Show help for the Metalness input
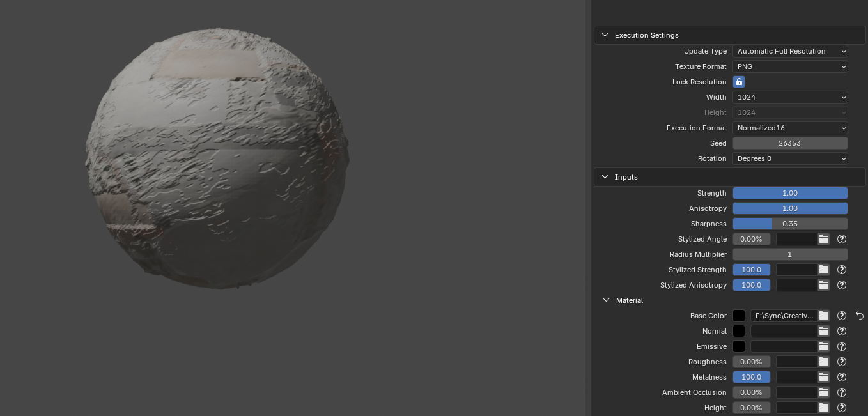Image resolution: width=868 pixels, height=416 pixels. point(842,377)
